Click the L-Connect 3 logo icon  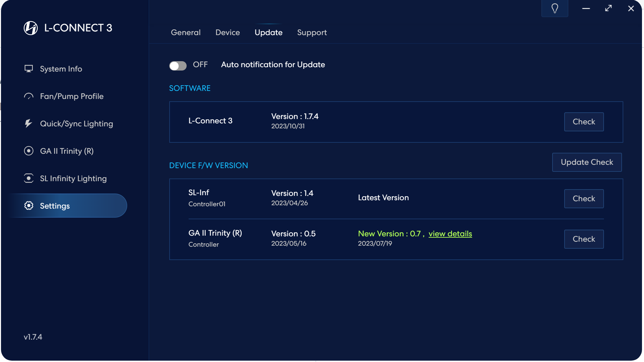(31, 28)
